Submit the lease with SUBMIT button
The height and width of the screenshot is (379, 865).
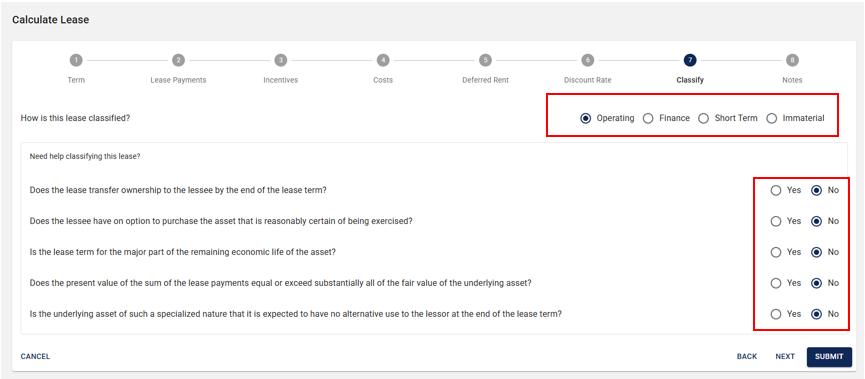tap(829, 356)
